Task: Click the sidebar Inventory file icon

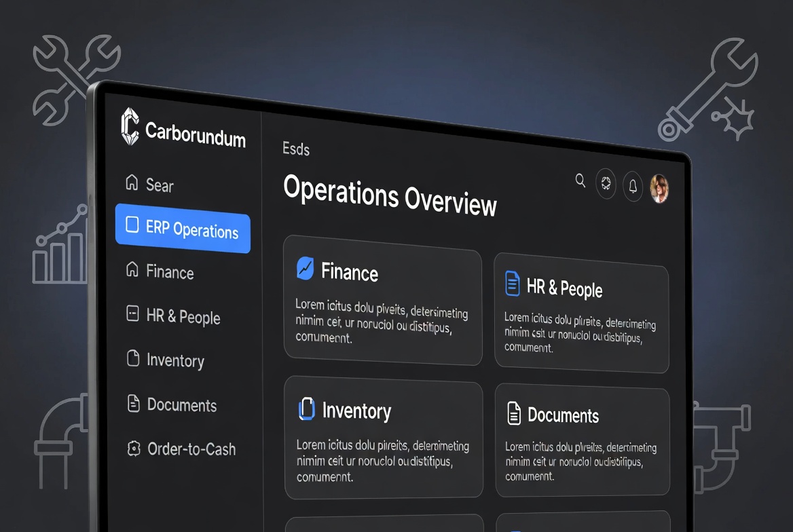Action: tap(133, 358)
